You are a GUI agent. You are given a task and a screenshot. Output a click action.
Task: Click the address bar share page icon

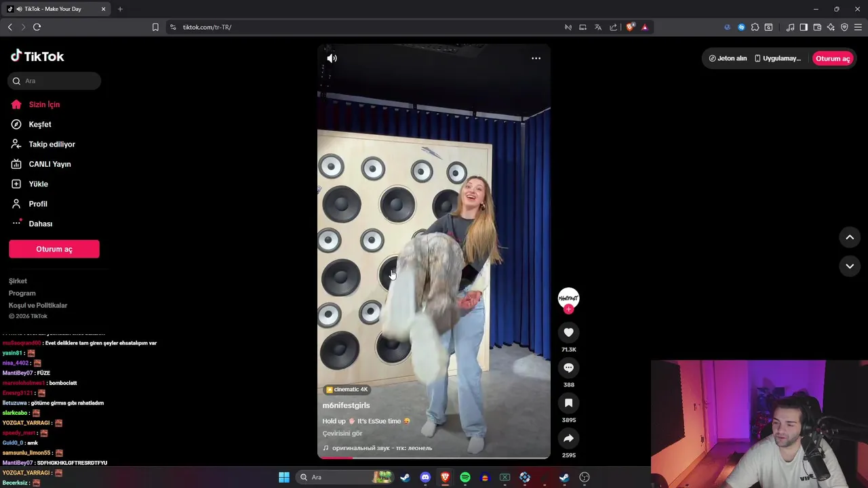tap(613, 27)
